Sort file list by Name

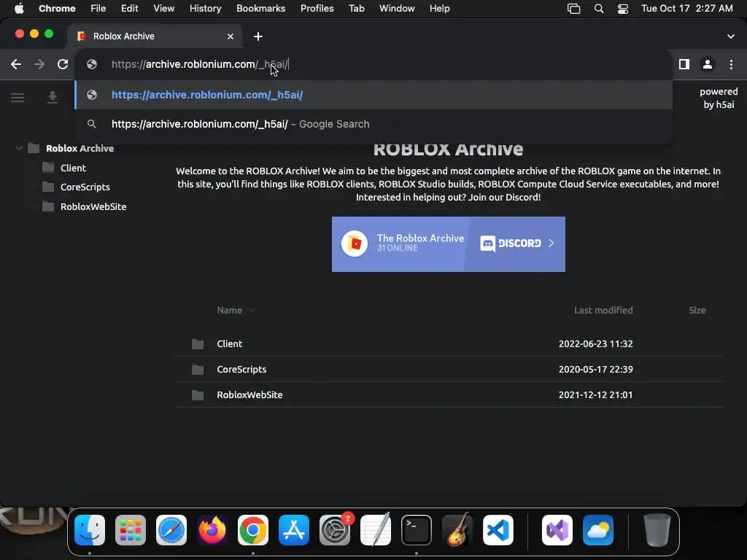click(x=230, y=310)
